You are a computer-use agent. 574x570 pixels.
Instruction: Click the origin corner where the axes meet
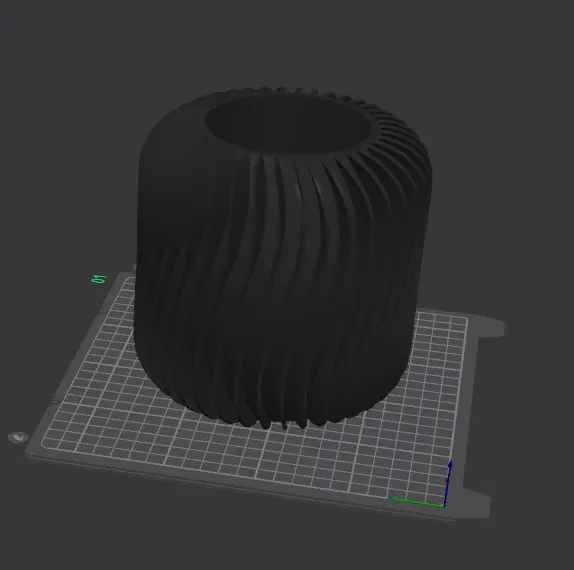click(x=444, y=507)
